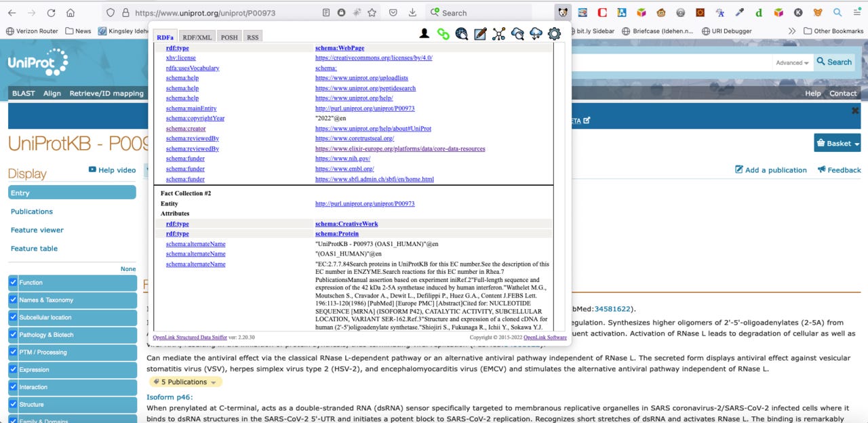Click the Pocket save icon
Image resolution: width=868 pixels, height=423 pixels.
click(x=393, y=12)
